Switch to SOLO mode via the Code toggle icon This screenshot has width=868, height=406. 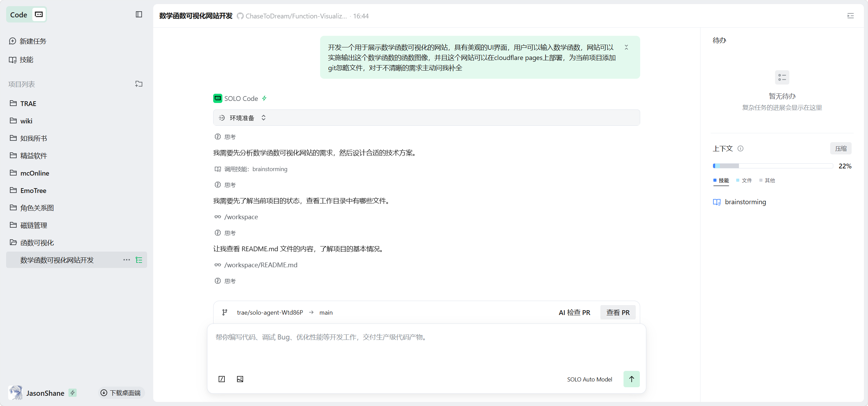coord(39,14)
